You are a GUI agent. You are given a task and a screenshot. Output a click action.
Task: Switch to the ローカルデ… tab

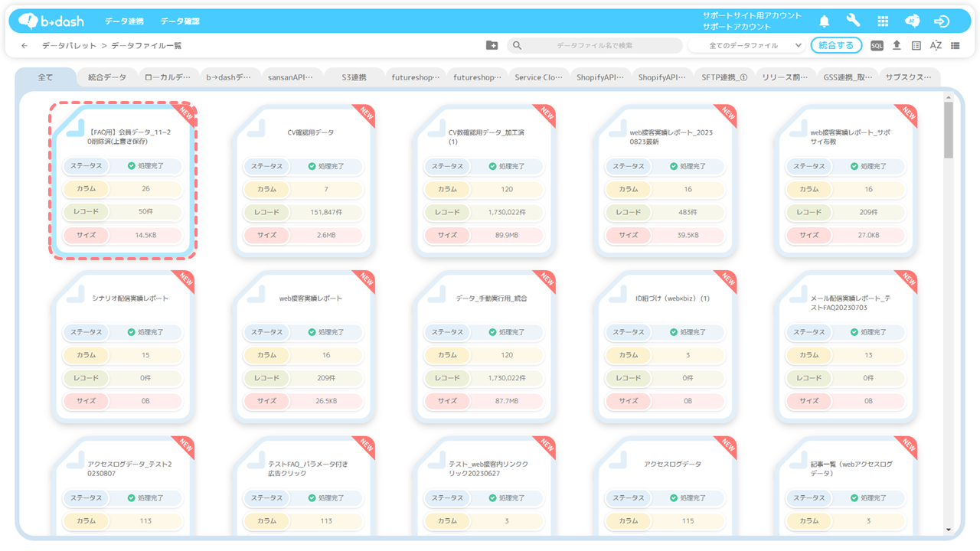click(x=168, y=77)
